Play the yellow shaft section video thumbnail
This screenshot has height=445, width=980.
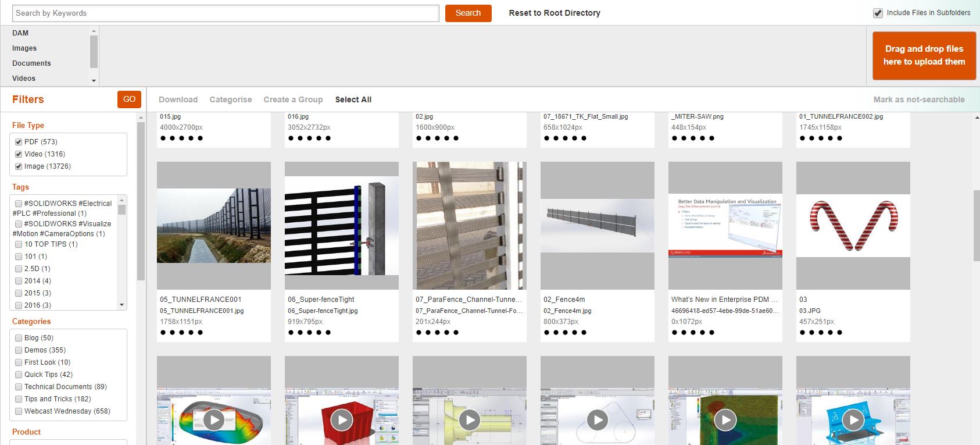(x=470, y=419)
